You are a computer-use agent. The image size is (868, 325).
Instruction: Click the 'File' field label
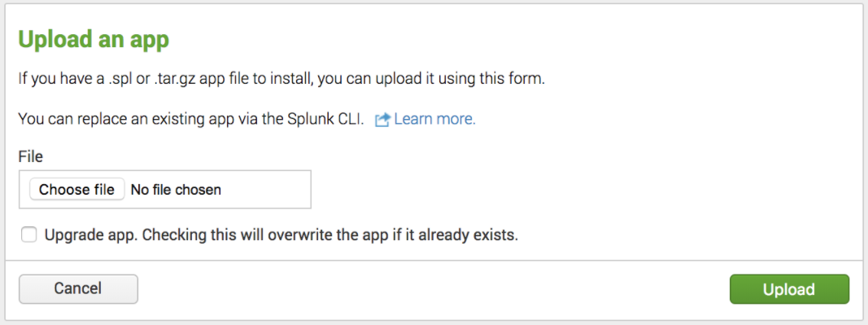point(30,156)
